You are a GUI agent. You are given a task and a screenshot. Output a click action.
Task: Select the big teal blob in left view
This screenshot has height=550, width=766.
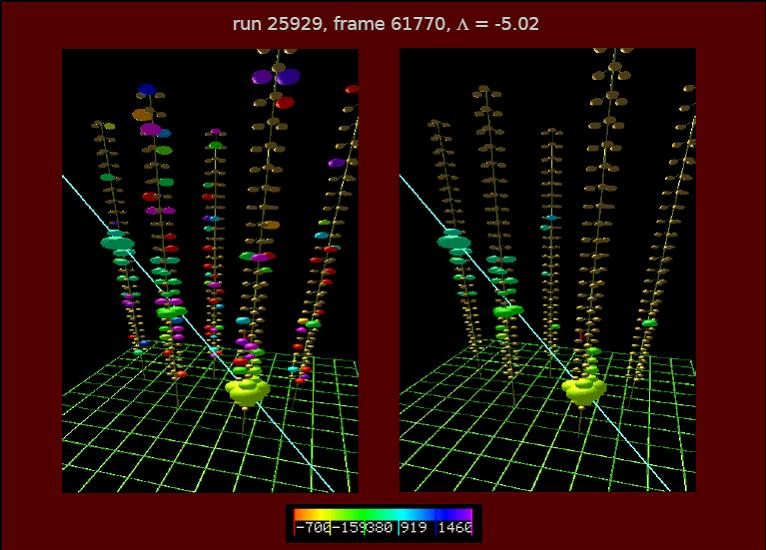tap(117, 241)
